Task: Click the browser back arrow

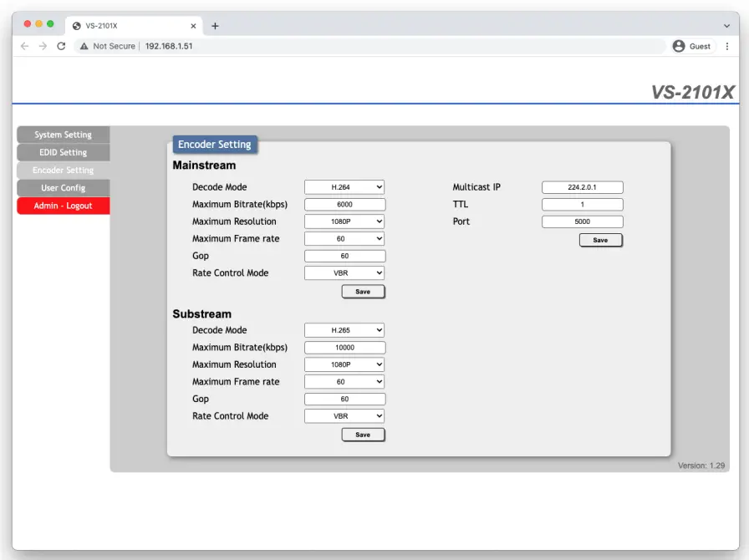Action: [24, 46]
